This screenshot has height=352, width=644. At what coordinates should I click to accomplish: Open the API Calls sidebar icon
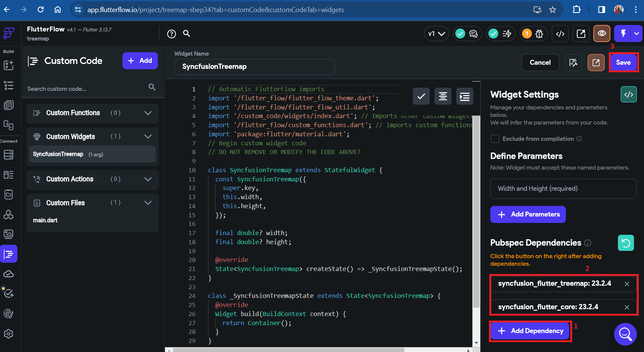click(x=8, y=215)
